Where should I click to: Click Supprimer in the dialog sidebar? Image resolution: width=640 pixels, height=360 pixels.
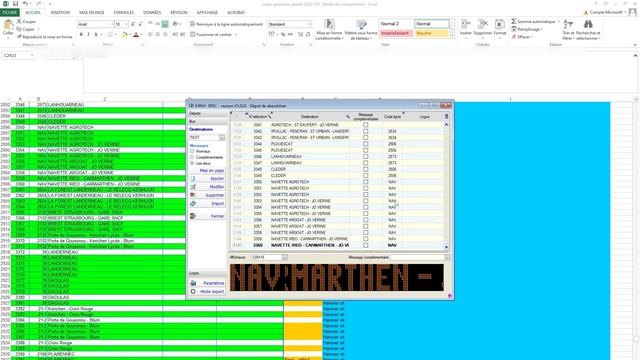[x=207, y=195]
